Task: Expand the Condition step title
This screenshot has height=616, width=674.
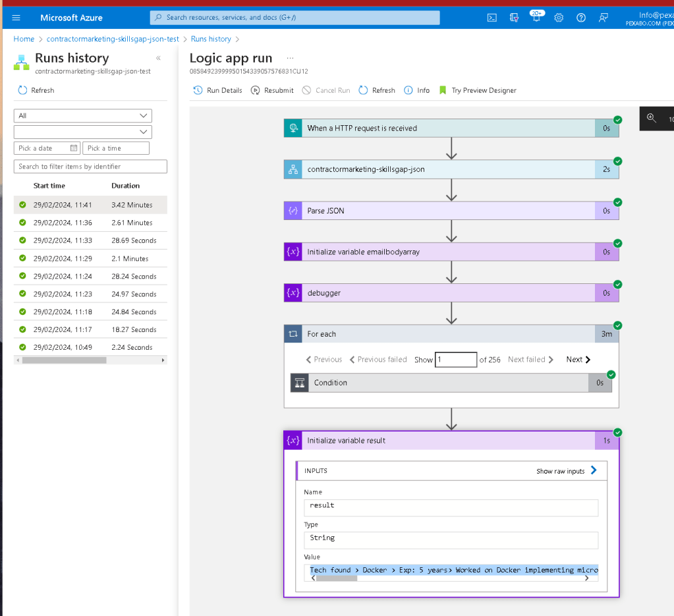Action: [x=331, y=383]
